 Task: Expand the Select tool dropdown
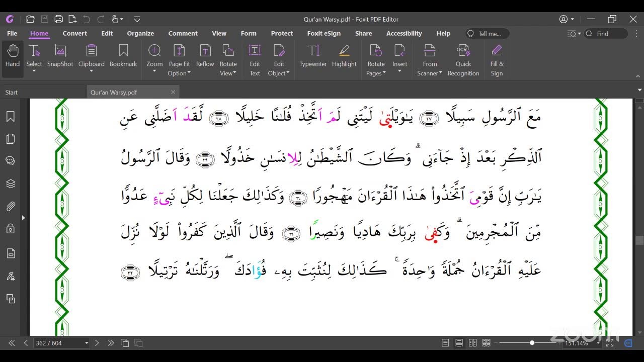pyautogui.click(x=34, y=71)
